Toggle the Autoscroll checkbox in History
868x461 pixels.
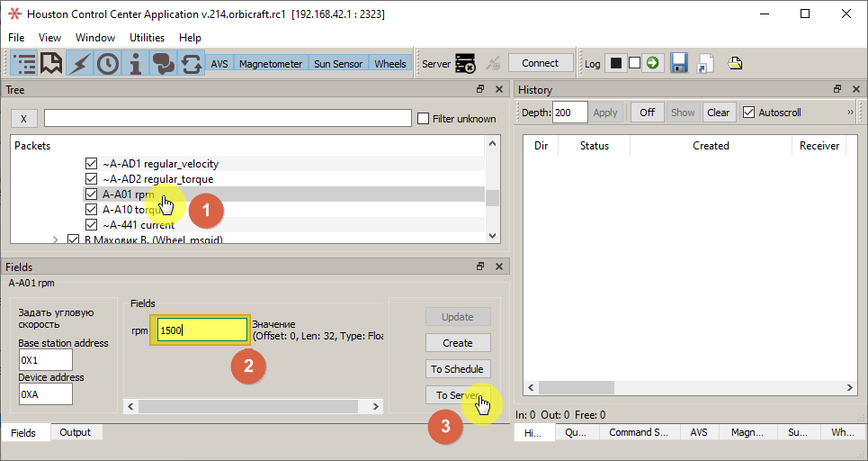pos(748,113)
